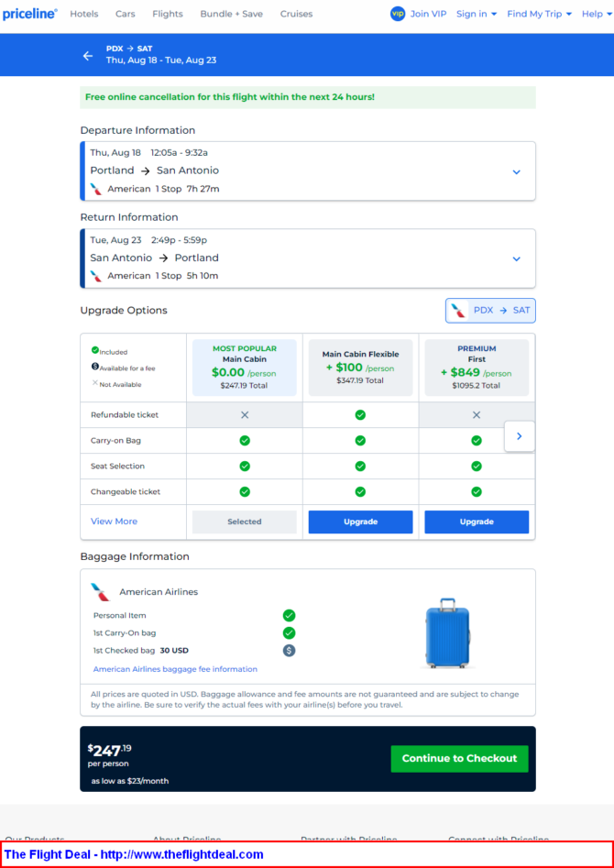Open the Hotels menu item
This screenshot has height=868, width=614.
[x=84, y=14]
